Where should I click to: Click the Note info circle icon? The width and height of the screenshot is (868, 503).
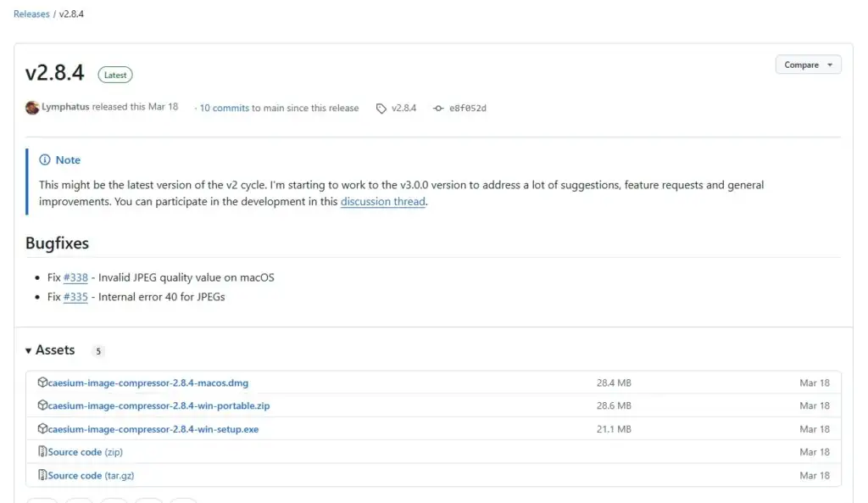tap(45, 160)
